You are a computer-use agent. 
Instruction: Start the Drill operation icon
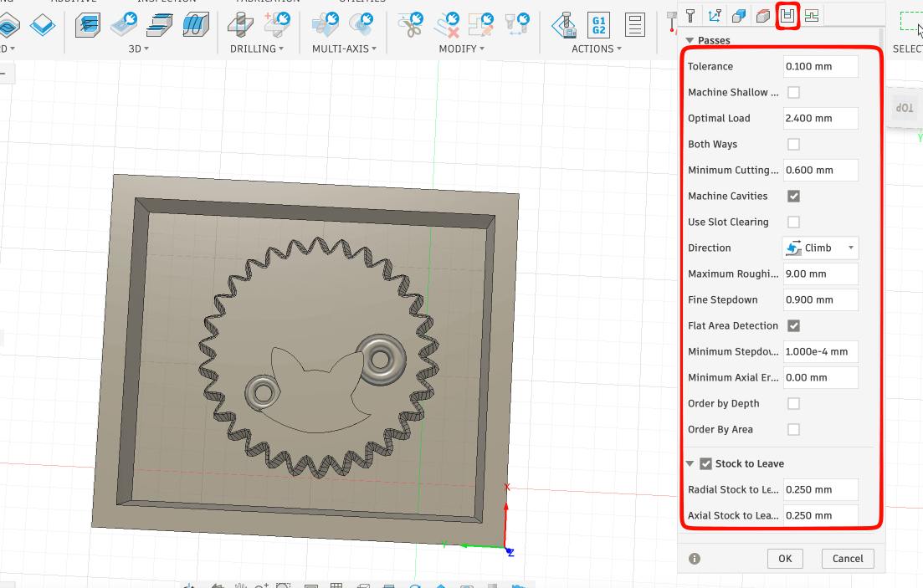tap(240, 25)
